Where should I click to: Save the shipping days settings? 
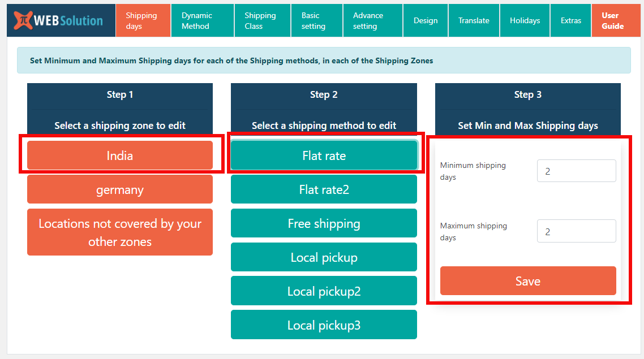coord(527,280)
